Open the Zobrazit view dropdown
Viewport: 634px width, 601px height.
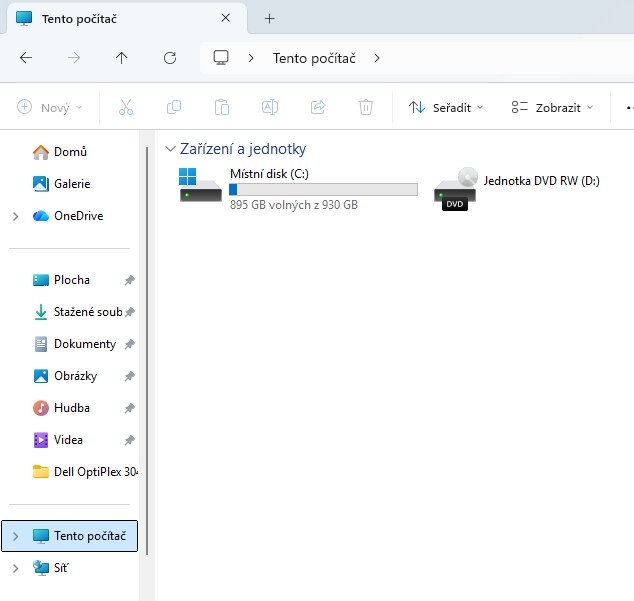[x=551, y=107]
